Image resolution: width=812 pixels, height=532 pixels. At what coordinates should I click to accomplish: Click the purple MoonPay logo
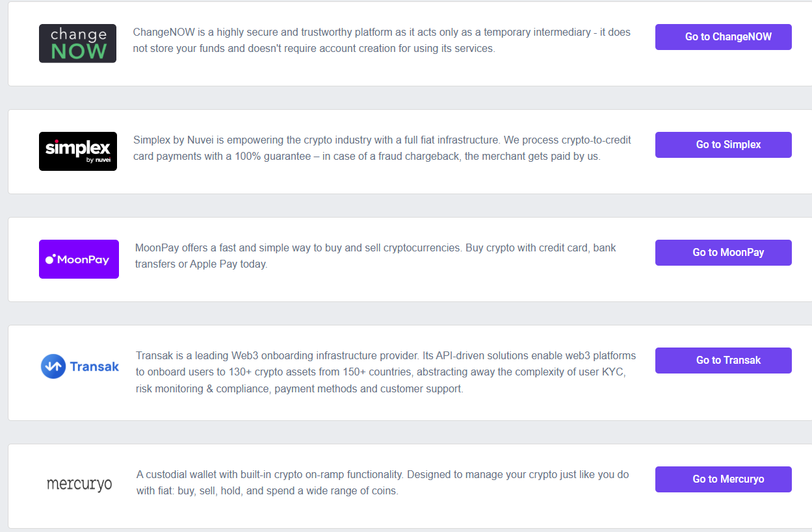pyautogui.click(x=79, y=259)
